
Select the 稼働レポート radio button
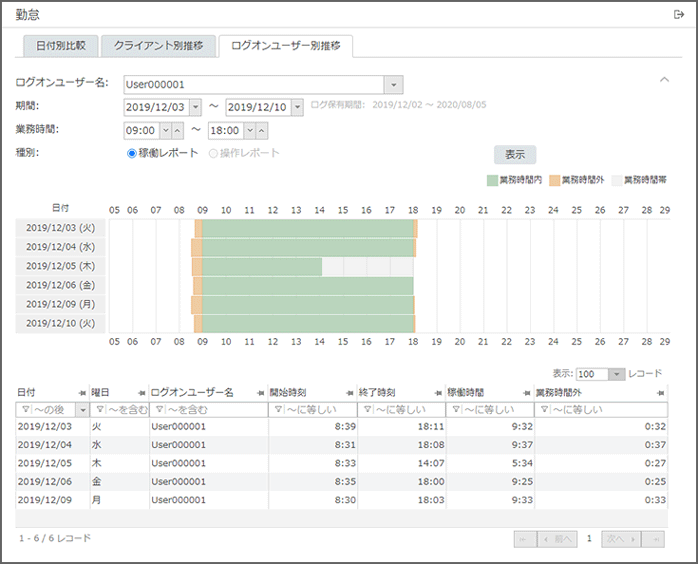[x=131, y=153]
